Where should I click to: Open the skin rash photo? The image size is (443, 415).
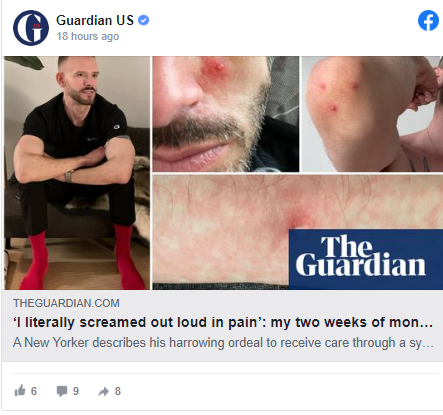click(x=221, y=232)
